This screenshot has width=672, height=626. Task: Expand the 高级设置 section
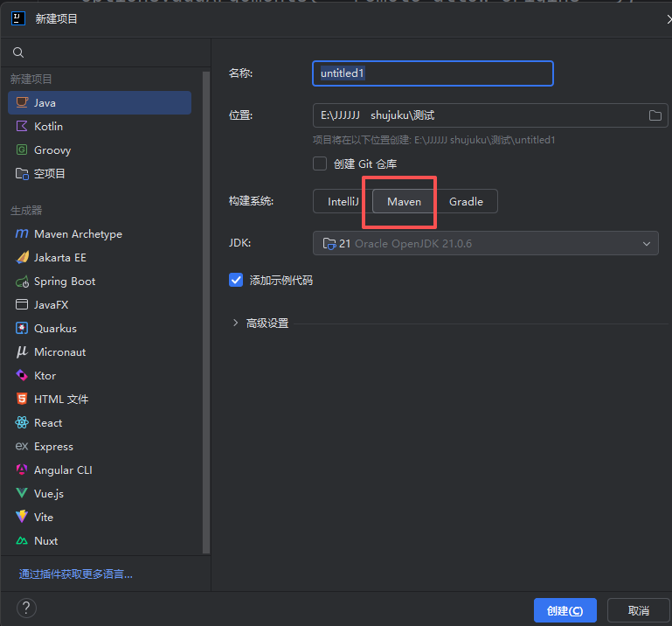pyautogui.click(x=235, y=323)
